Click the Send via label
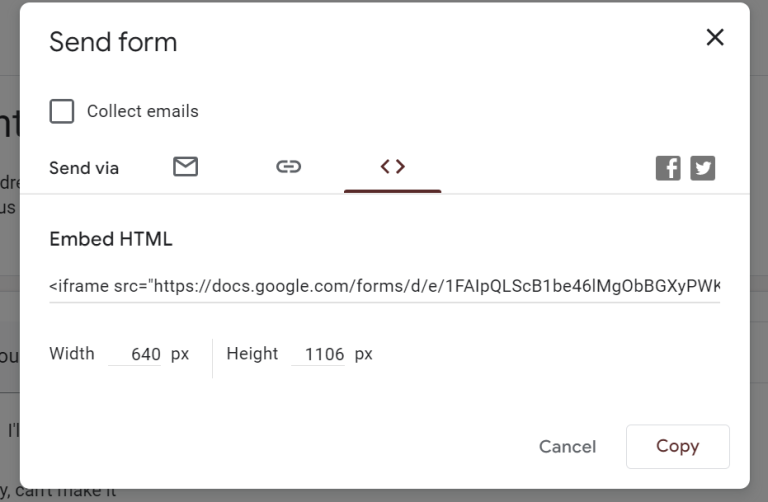The image size is (768, 502). pos(84,168)
